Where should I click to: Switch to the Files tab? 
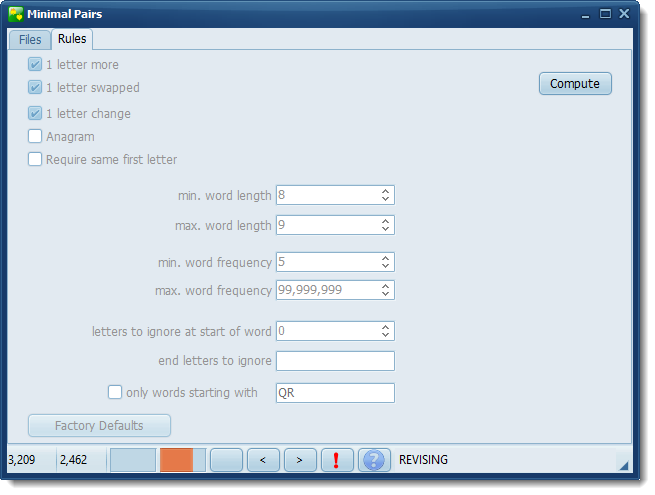(30, 40)
